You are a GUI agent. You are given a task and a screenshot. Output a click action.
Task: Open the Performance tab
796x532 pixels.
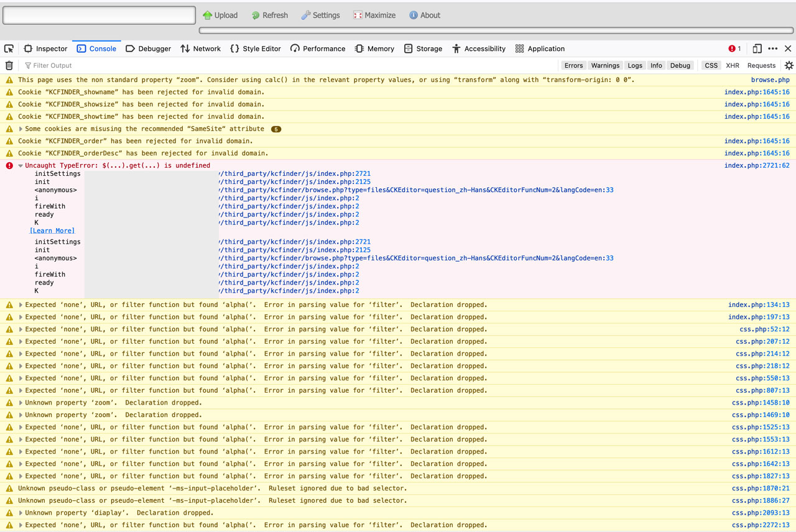pyautogui.click(x=318, y=48)
